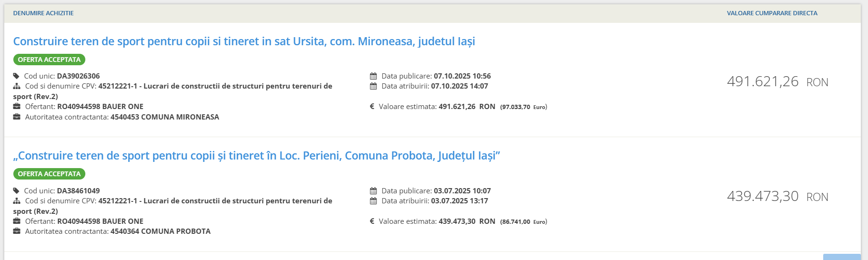
Task: Open the Ursita sport field acquisition link
Action: tap(244, 41)
